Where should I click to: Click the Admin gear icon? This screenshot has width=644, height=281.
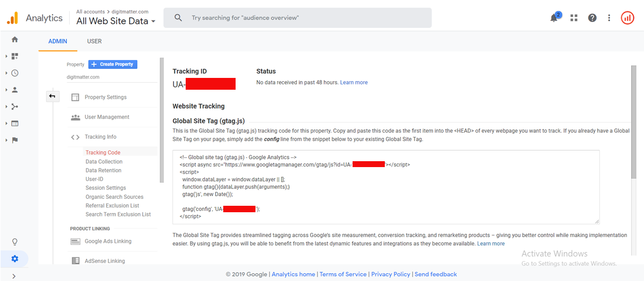pos(14,259)
